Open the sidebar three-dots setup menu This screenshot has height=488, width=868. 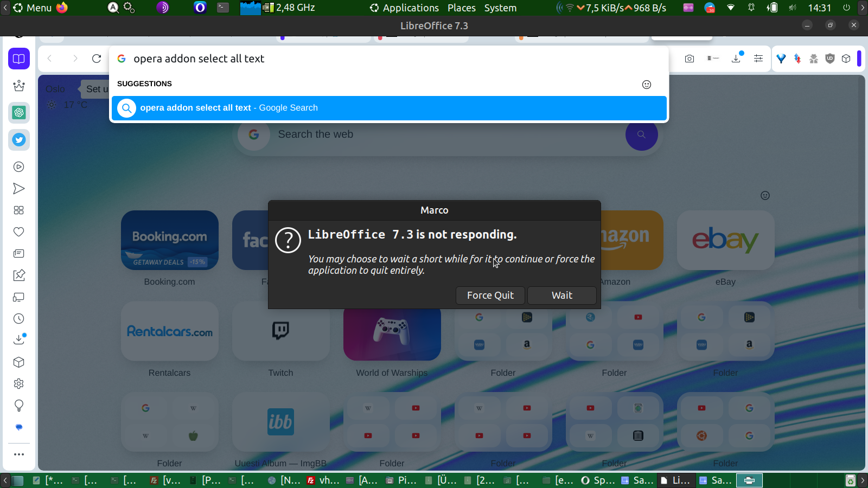[x=19, y=454]
